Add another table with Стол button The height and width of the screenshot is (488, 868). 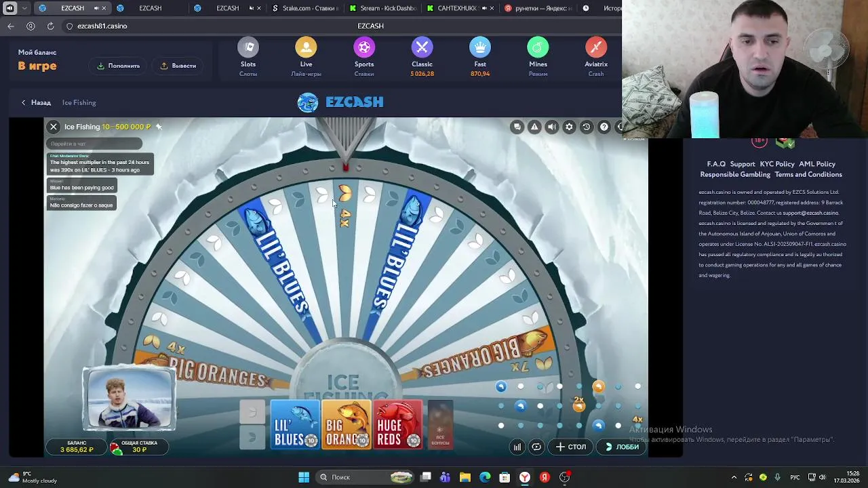point(571,447)
